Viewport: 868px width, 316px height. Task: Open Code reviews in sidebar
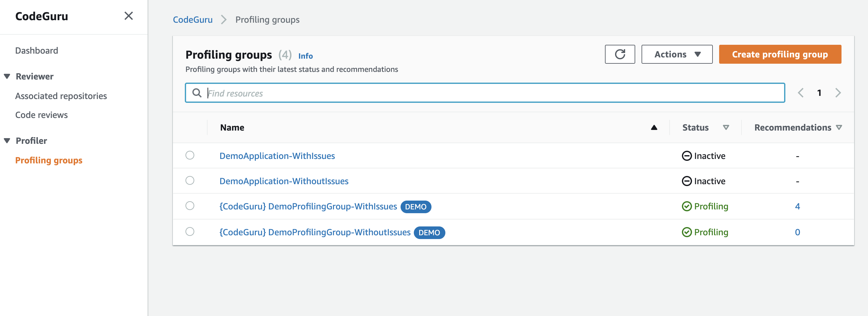41,115
